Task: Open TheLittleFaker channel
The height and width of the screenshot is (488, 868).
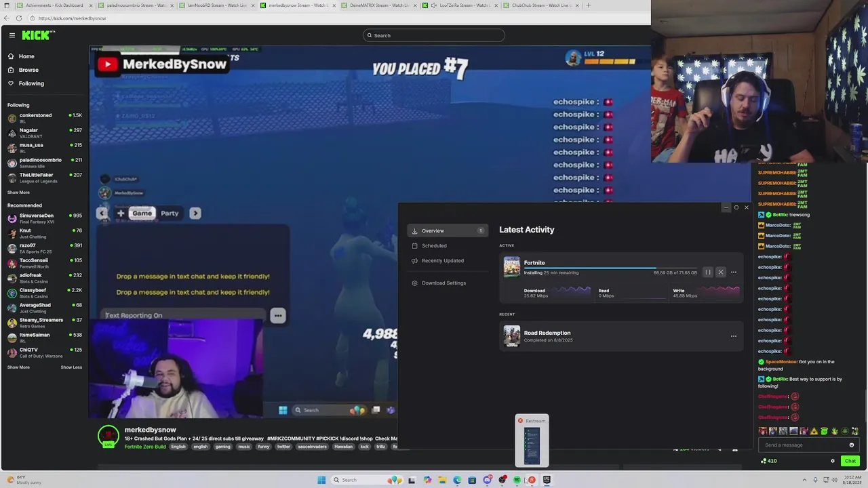Action: (45, 178)
